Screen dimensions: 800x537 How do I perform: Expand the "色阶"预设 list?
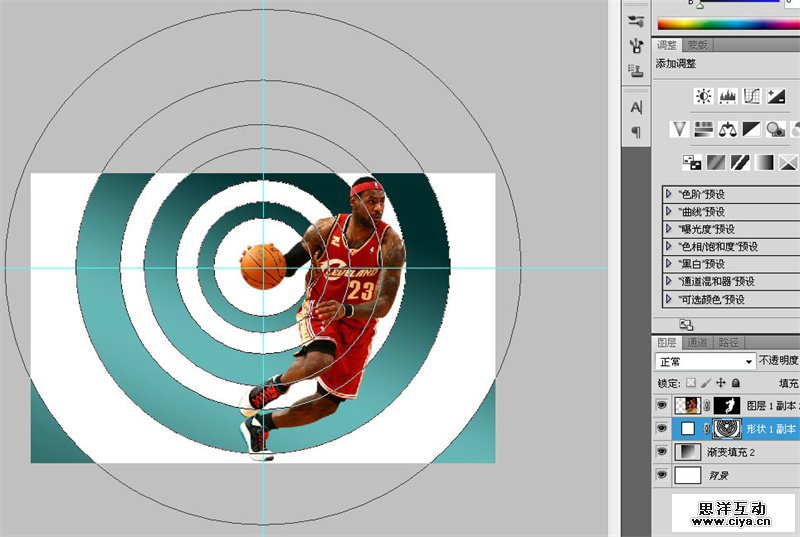pyautogui.click(x=669, y=194)
